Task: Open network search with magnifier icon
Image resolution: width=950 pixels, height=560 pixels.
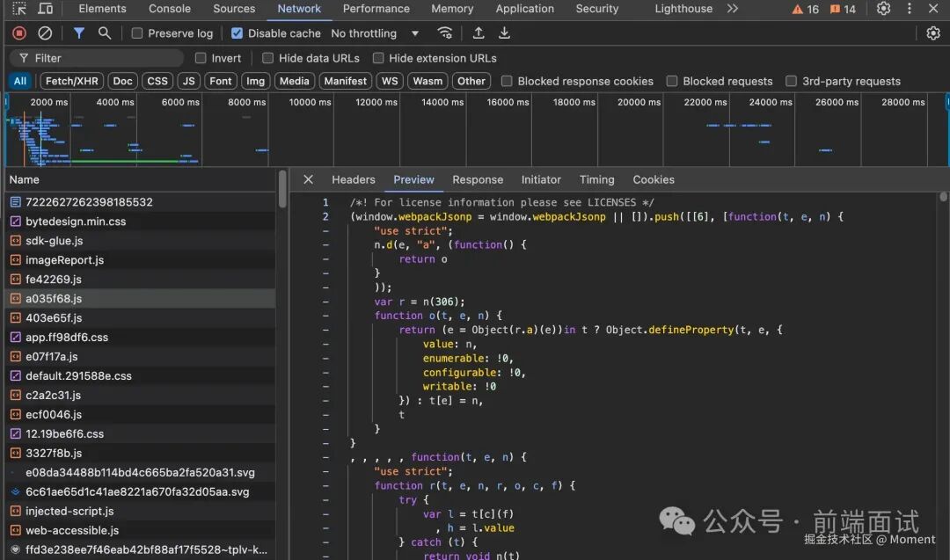Action: tap(105, 33)
